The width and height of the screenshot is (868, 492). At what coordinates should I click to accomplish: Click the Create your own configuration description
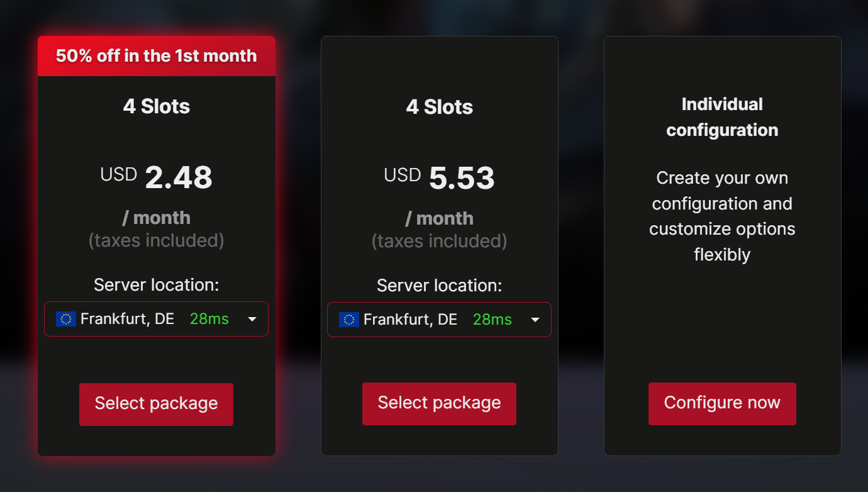[722, 216]
